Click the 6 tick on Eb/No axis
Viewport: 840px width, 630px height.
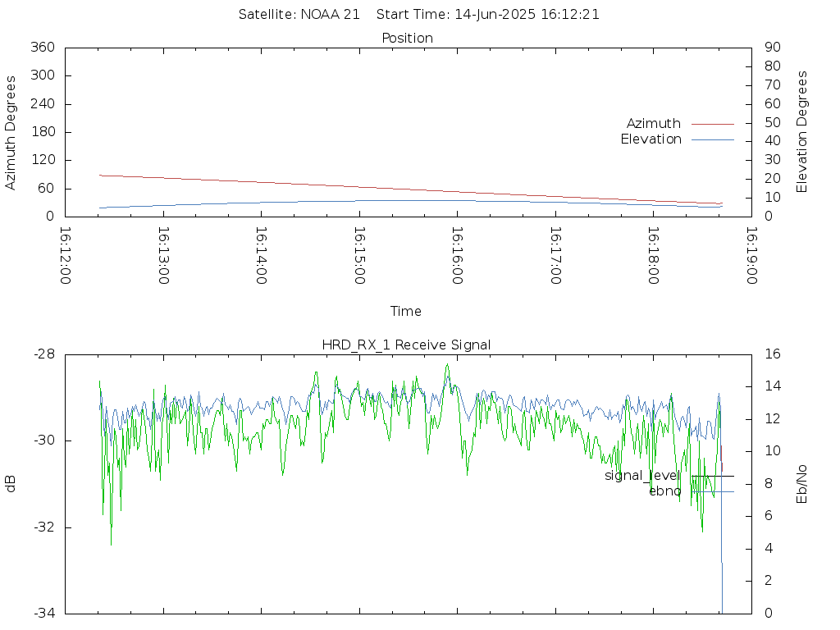click(769, 516)
